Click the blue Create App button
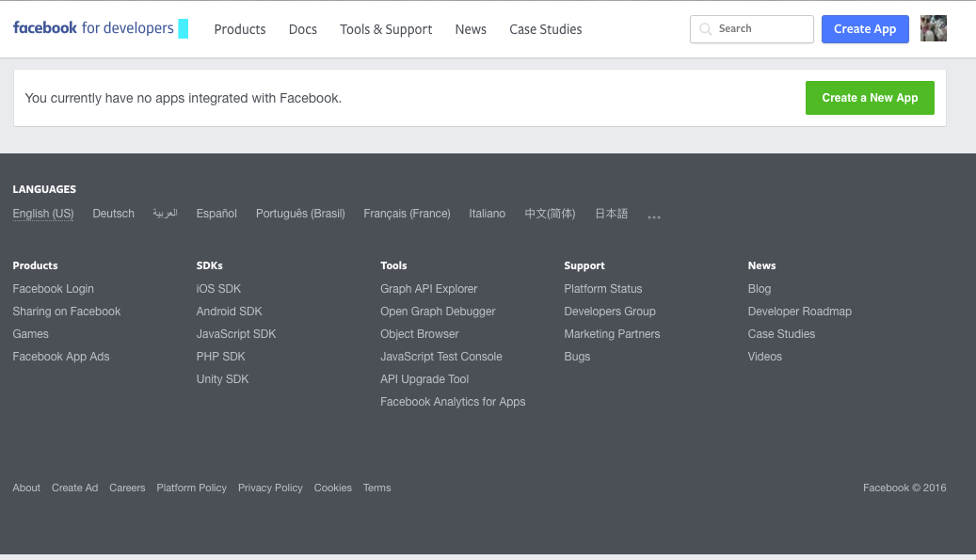Image resolution: width=976 pixels, height=560 pixels. 865,28
